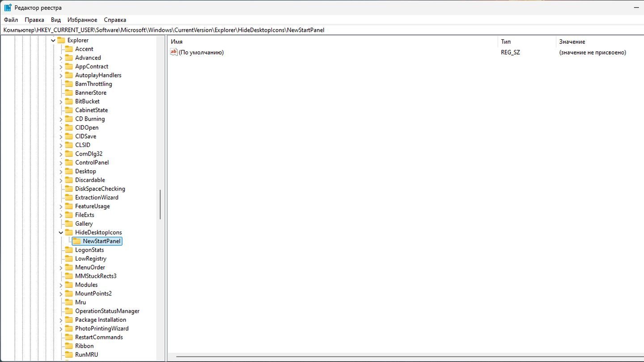Click the RestartCommands folder icon
Screen dimensions: 644x362
[x=68, y=337]
